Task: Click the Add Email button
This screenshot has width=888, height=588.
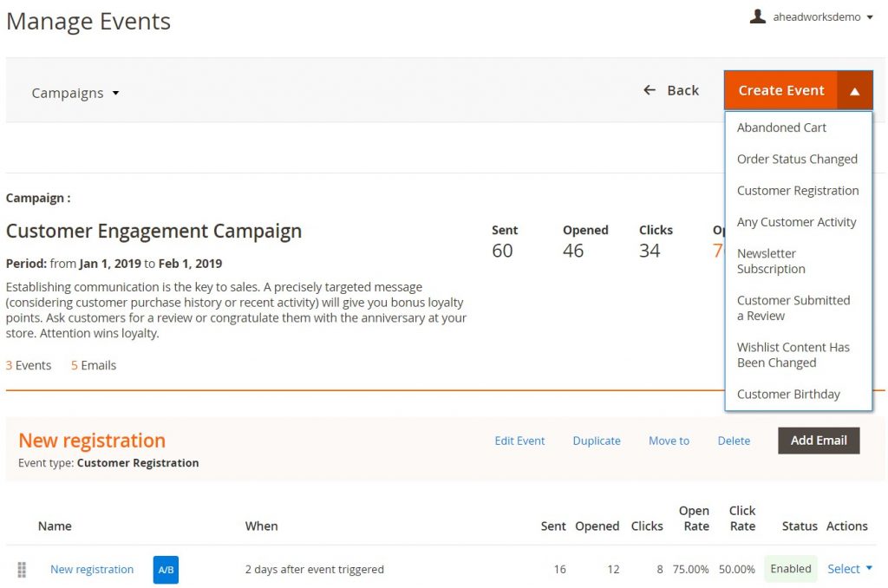Action: (x=819, y=441)
